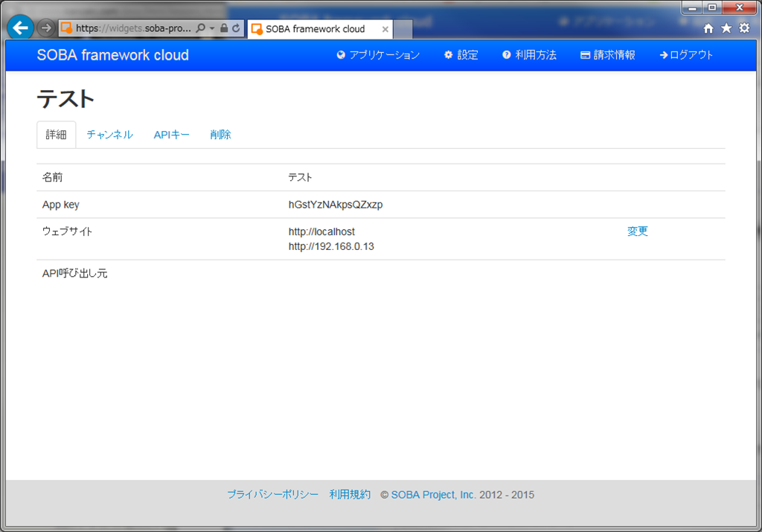This screenshot has width=762, height=532.
Task: Click the App key row label
Action: click(x=61, y=205)
